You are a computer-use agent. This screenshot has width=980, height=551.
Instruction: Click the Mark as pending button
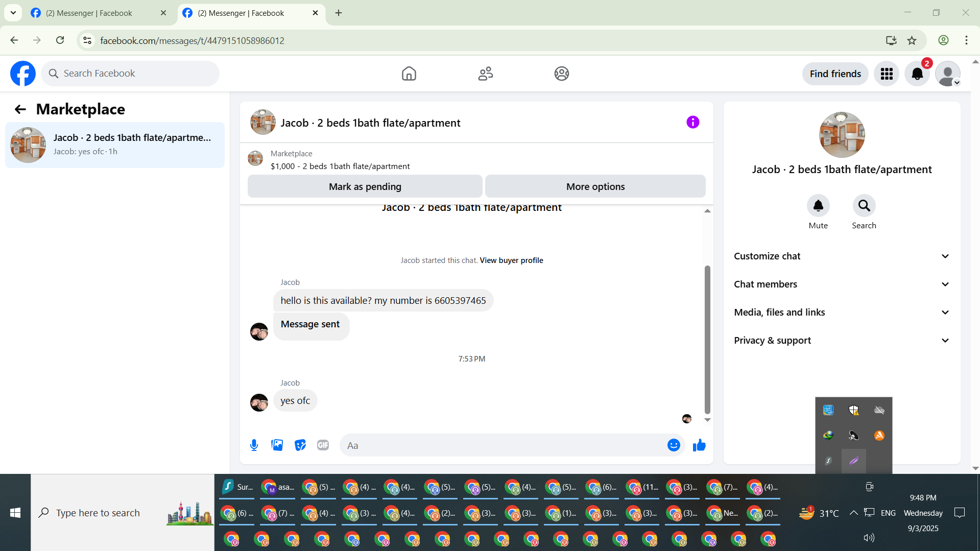[x=365, y=186]
